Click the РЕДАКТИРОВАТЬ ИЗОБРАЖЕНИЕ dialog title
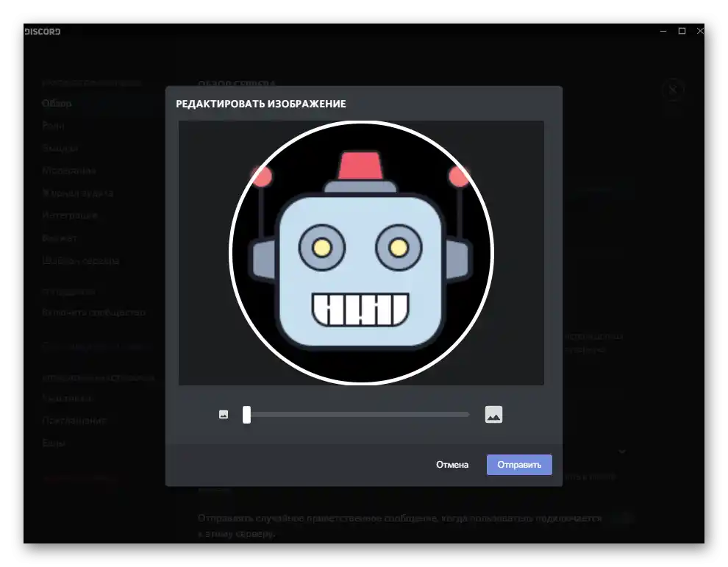 point(260,104)
